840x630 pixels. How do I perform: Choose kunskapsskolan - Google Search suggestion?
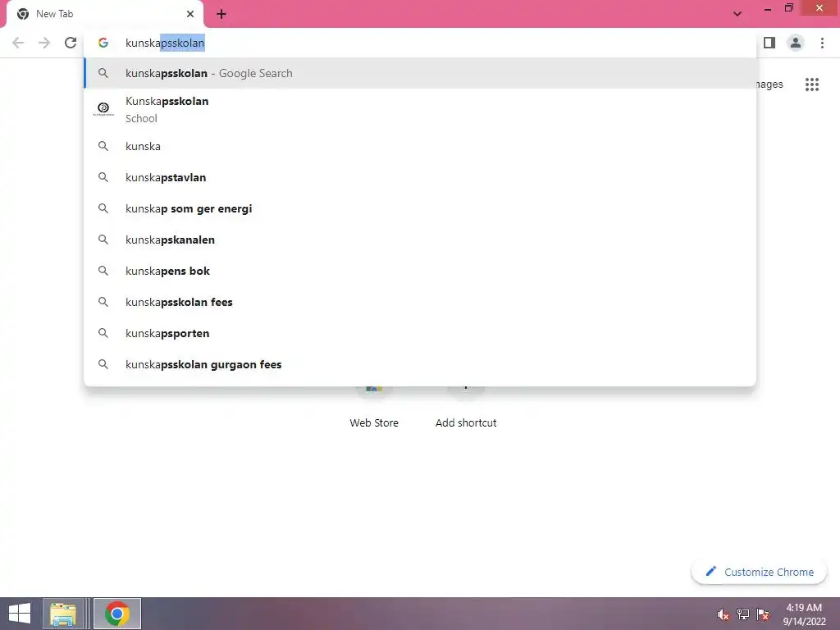point(421,73)
